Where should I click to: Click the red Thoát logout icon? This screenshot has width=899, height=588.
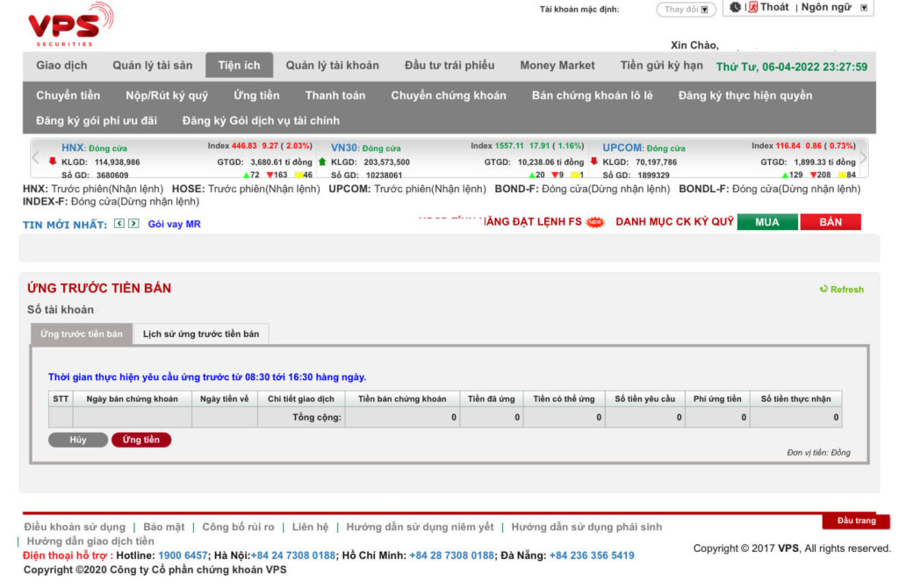(x=752, y=7)
